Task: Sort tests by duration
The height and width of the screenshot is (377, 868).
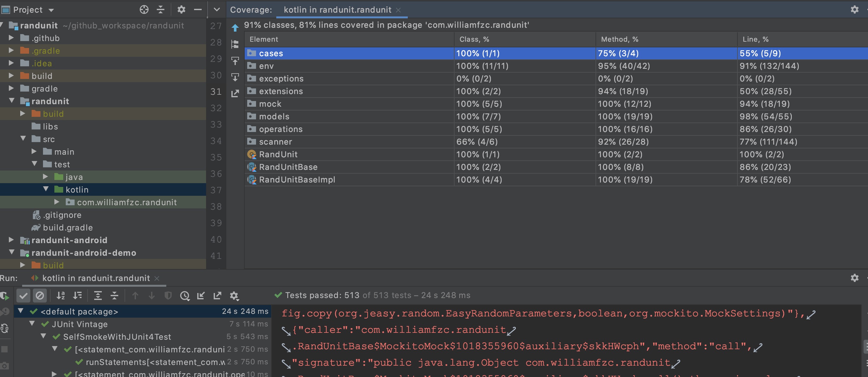Action: [77, 296]
